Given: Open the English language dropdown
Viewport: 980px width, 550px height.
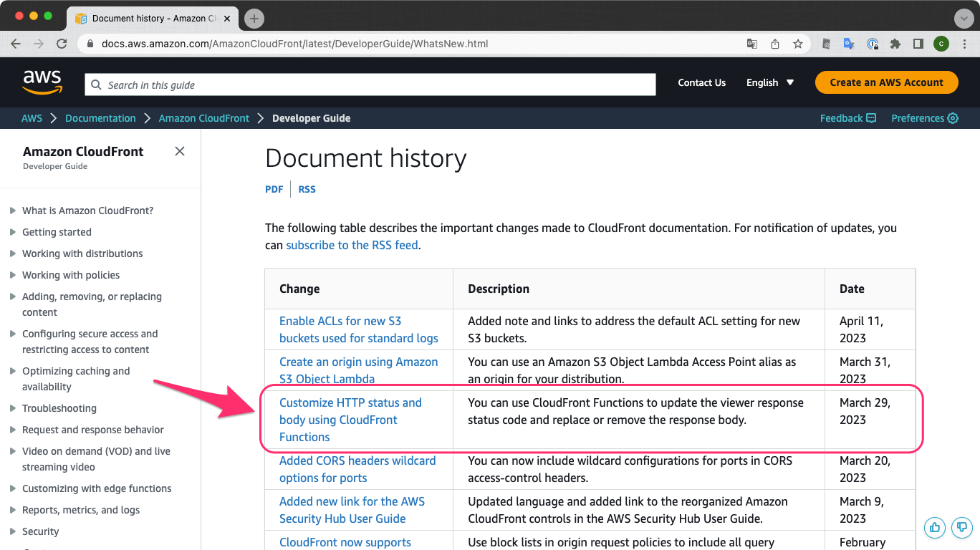Looking at the screenshot, I should [x=770, y=82].
